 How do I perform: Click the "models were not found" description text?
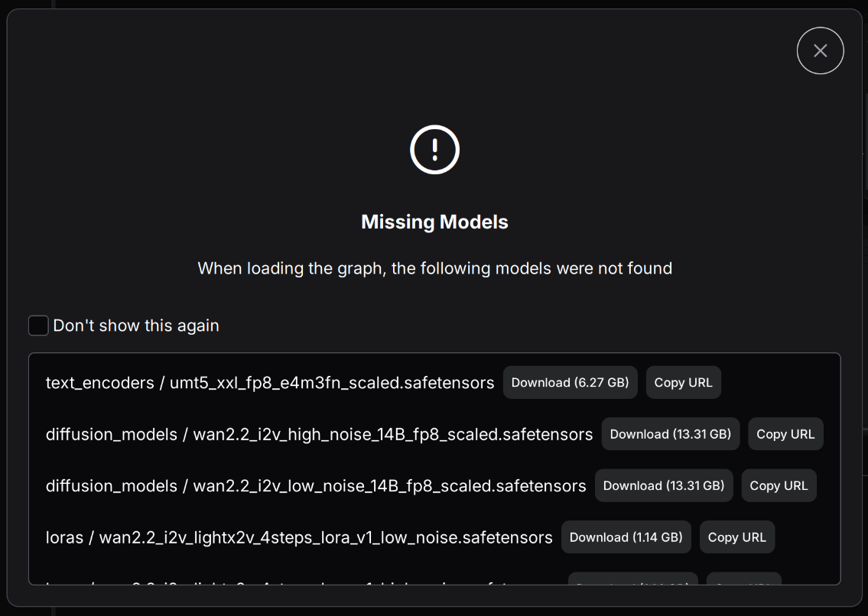pyautogui.click(x=434, y=268)
